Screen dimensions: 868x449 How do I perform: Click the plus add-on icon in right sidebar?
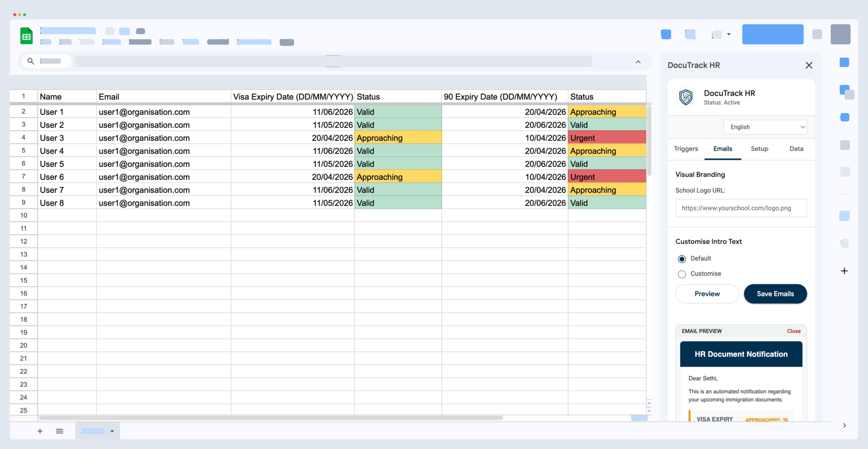click(x=844, y=271)
